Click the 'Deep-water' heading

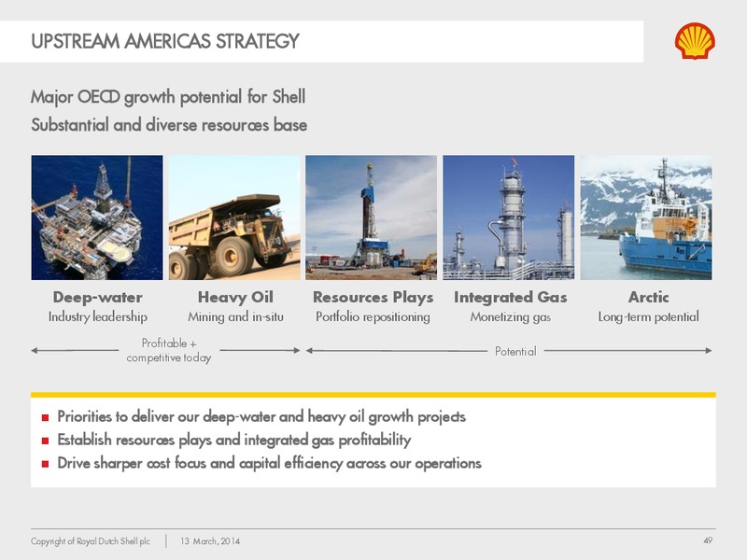pos(98,297)
